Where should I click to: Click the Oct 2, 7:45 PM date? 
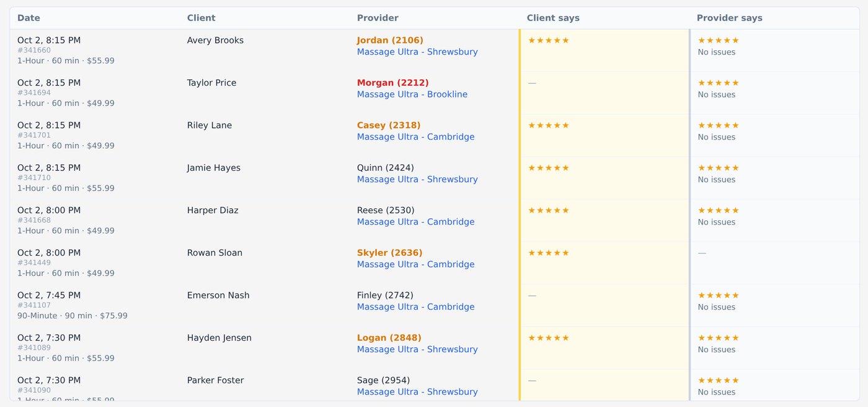49,295
